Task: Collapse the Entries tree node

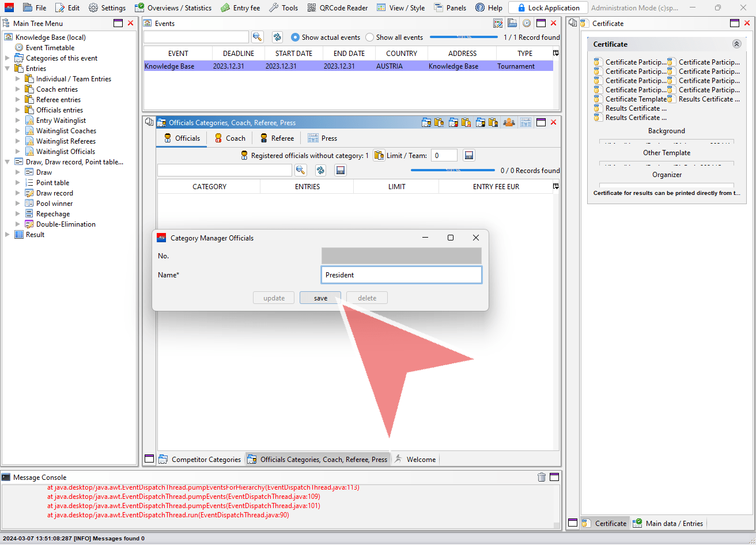Action: pyautogui.click(x=7, y=69)
